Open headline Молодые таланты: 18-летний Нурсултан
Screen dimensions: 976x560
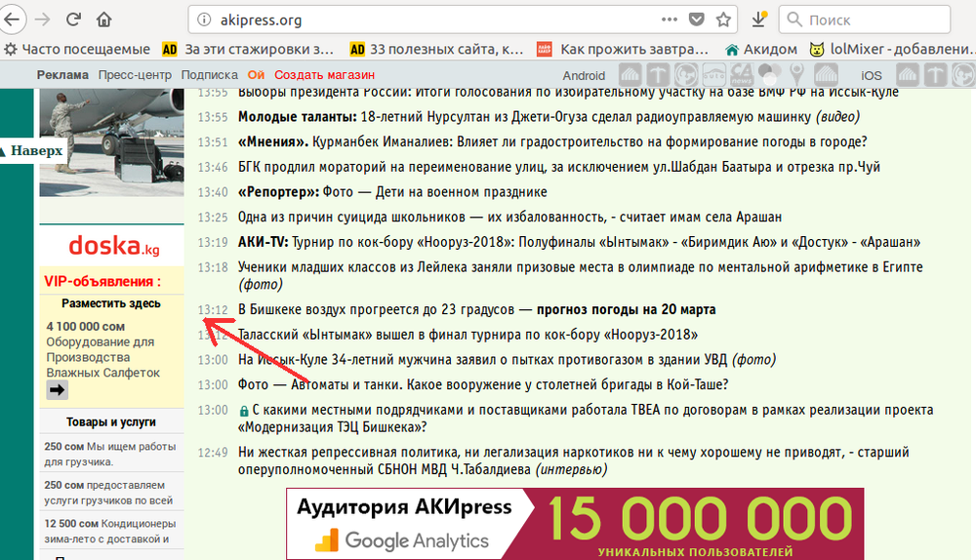coord(549,117)
